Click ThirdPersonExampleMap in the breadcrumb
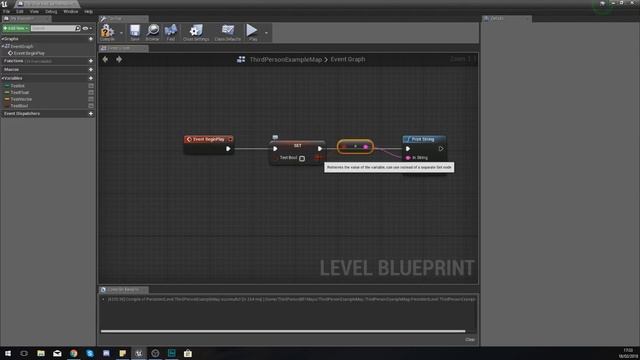Screen dimensions: 640x360 [x=286, y=59]
